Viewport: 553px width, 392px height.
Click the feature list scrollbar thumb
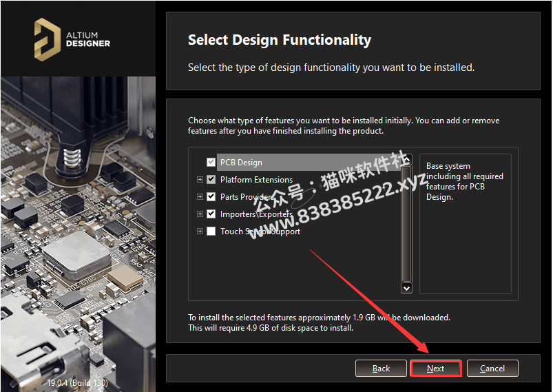click(406, 224)
